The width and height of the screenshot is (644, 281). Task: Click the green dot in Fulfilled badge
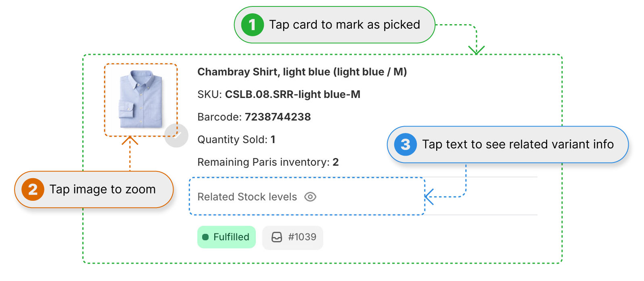tap(205, 237)
